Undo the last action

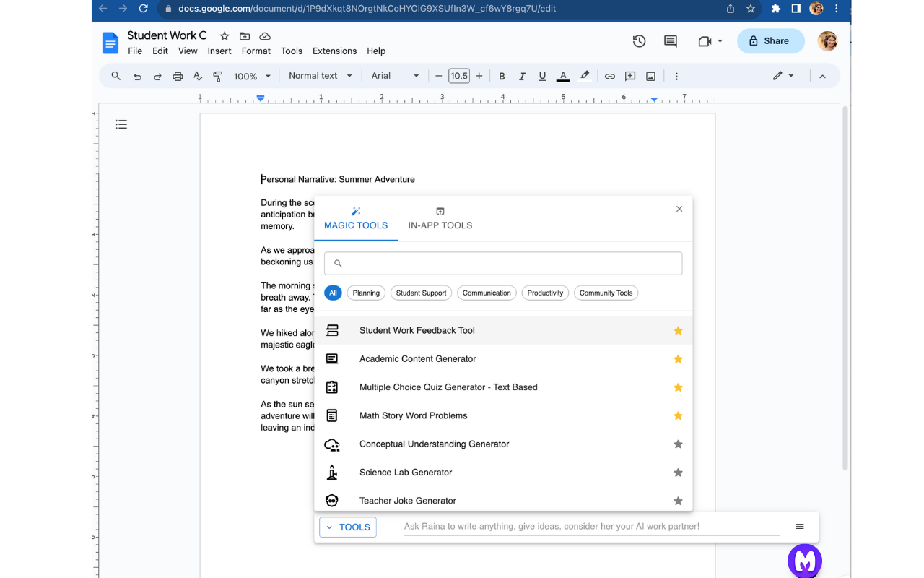[x=137, y=76]
